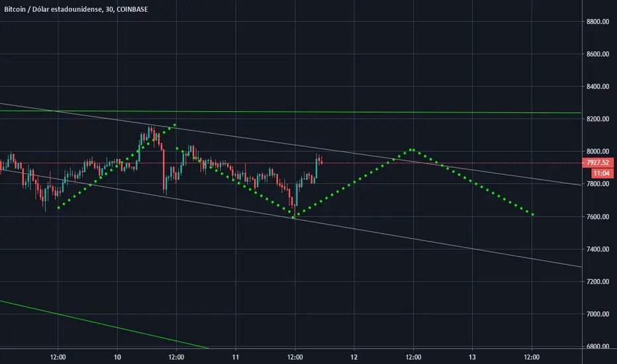Click the 8200.00 price axis label
This screenshot has width=617, height=364.
pos(597,119)
